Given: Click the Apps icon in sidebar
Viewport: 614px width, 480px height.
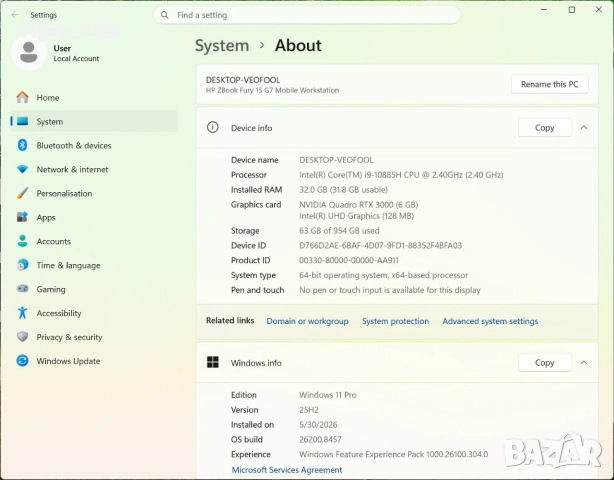Looking at the screenshot, I should pos(22,217).
